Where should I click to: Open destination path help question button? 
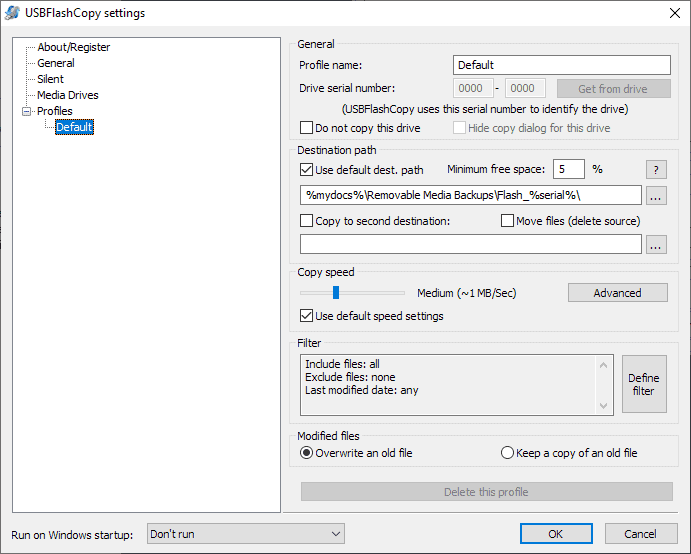656,170
